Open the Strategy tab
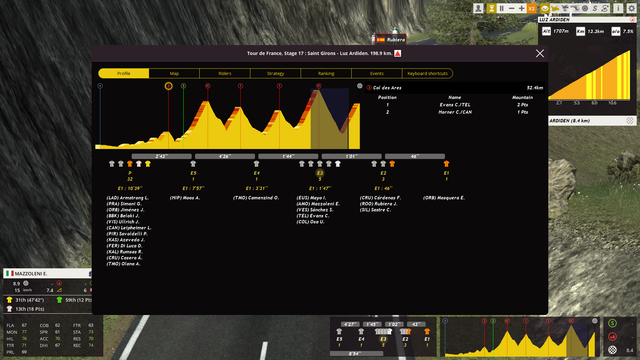 [276, 73]
